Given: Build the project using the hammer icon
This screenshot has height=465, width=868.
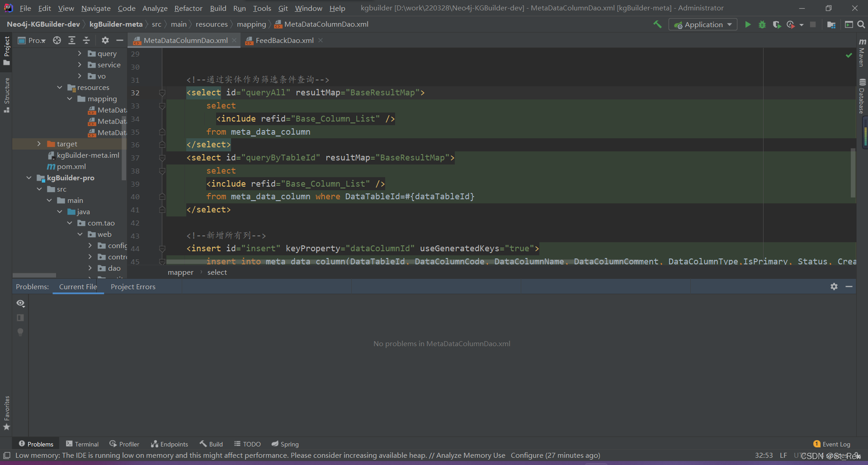Looking at the screenshot, I should pyautogui.click(x=658, y=24).
